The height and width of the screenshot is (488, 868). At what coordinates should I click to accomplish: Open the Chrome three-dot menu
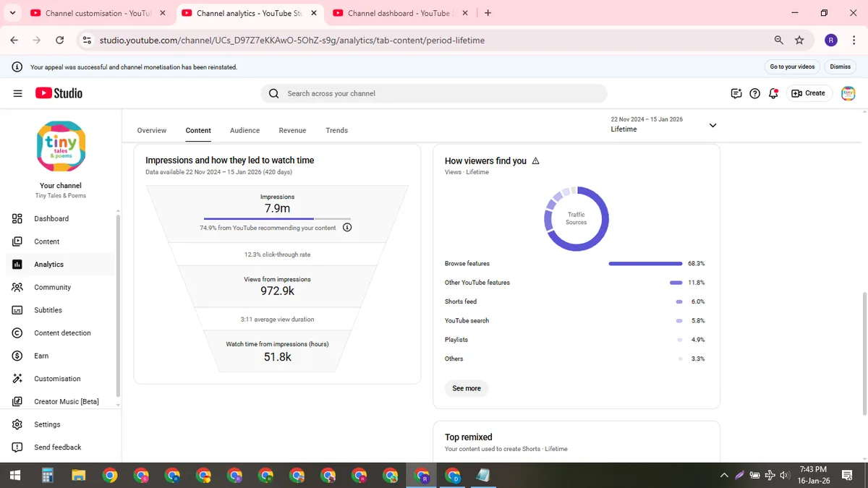click(852, 40)
